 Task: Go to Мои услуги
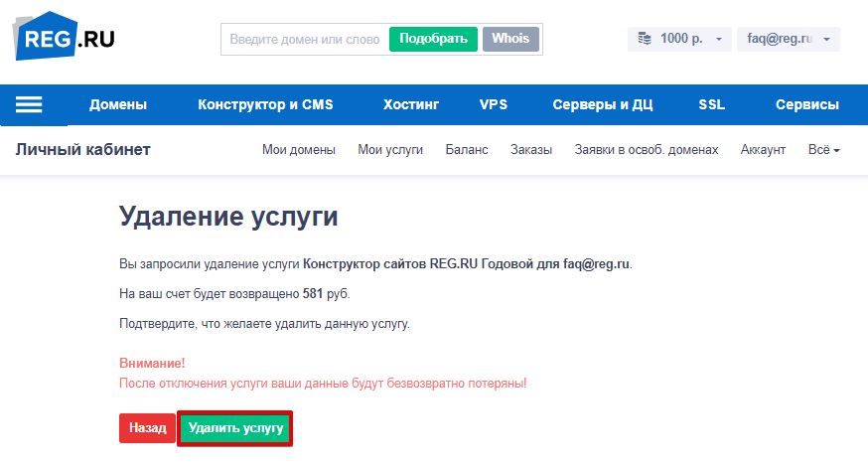coord(390,150)
